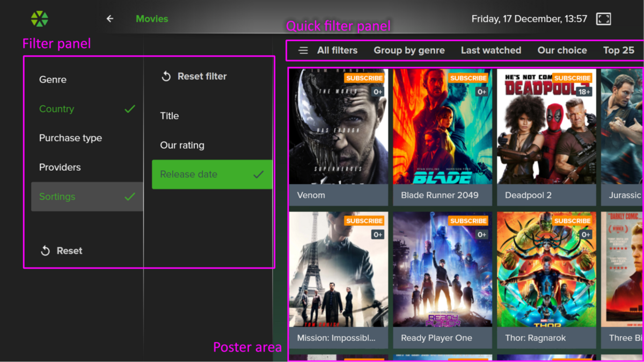This screenshot has height=362, width=644.
Task: Click 0+ age badge on Ready Player One
Action: [x=482, y=235]
